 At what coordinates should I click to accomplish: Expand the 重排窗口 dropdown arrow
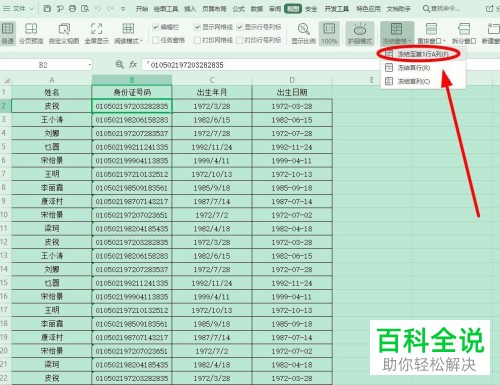[x=444, y=41]
